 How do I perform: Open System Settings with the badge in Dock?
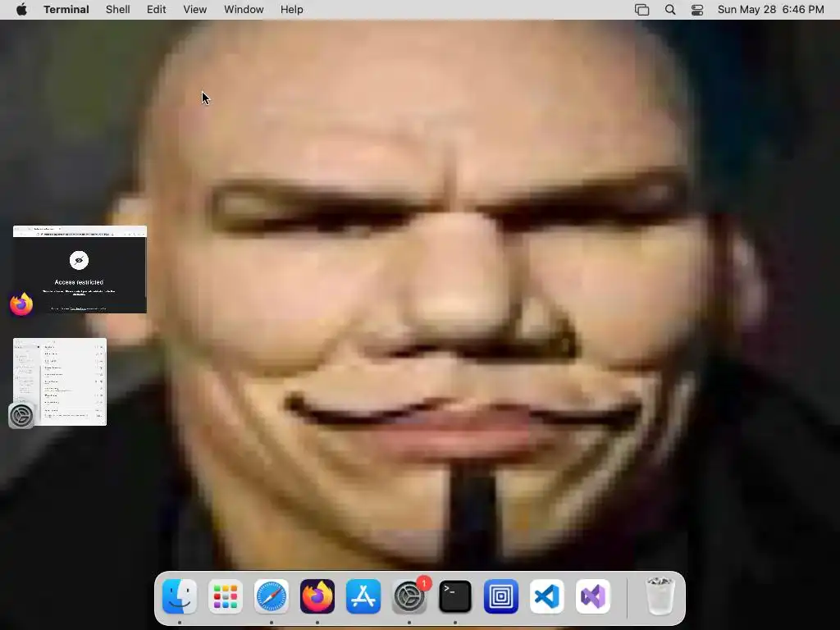(410, 596)
